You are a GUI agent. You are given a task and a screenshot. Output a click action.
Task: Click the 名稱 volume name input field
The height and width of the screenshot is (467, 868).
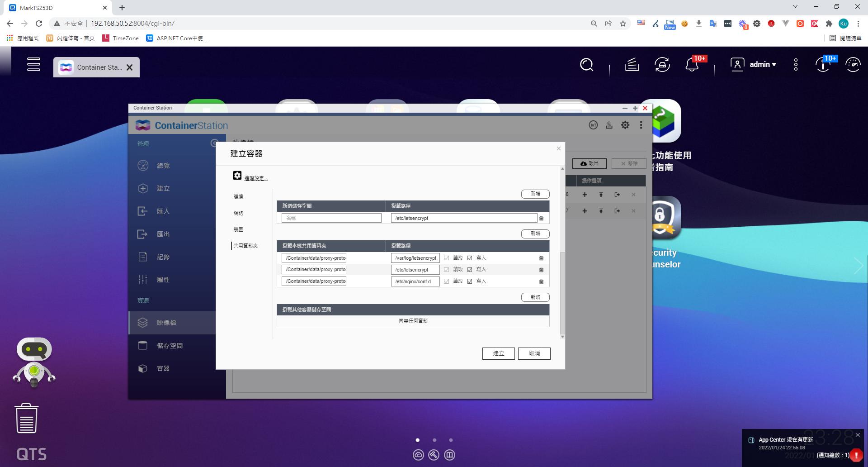coord(331,218)
